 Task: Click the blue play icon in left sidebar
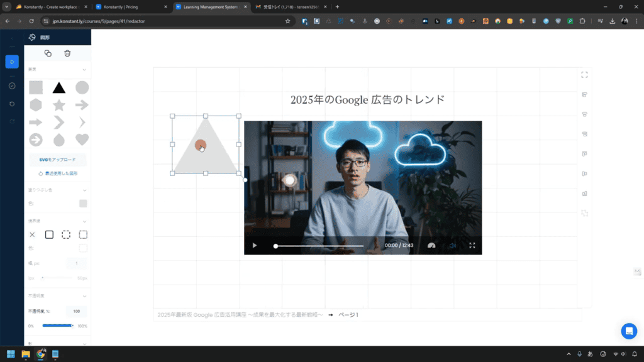[12, 62]
